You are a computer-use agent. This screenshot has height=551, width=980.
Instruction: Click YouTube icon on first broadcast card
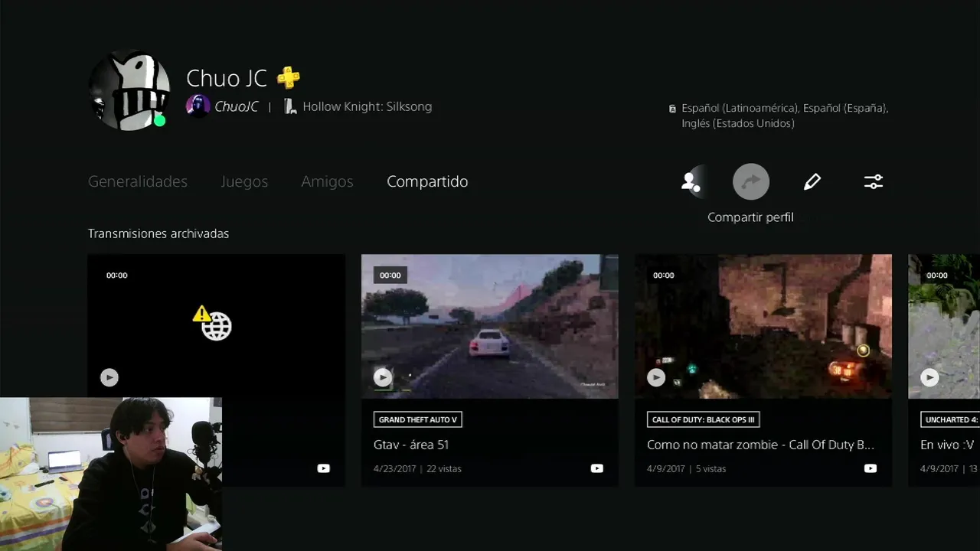[324, 468]
